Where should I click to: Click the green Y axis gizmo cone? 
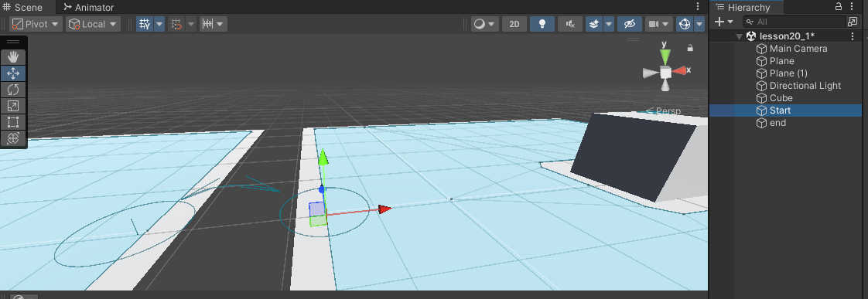tap(665, 56)
